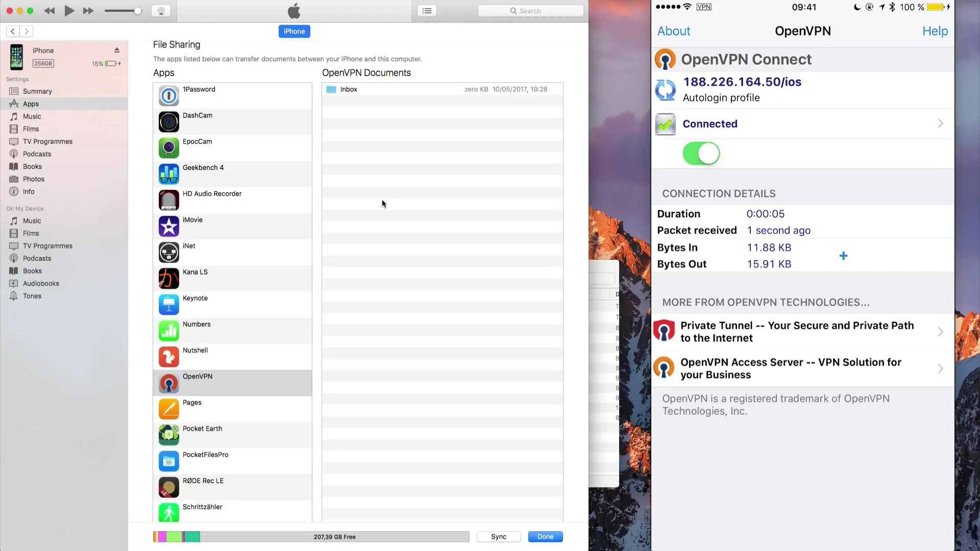
Task: Toggle the OpenVPN connection switch off
Action: coord(701,154)
